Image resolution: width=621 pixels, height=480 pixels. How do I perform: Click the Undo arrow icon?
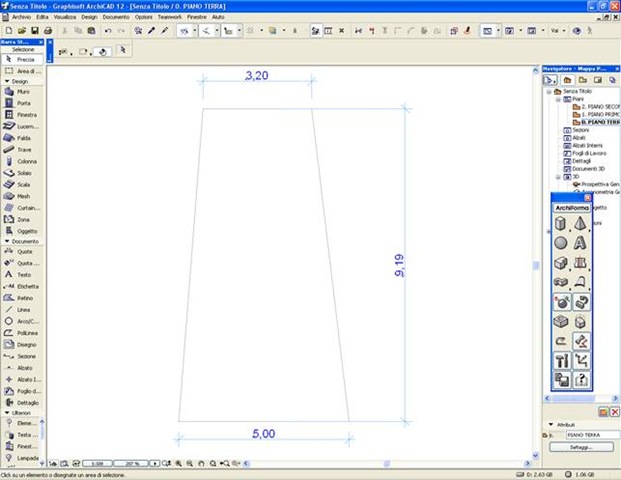pyautogui.click(x=108, y=30)
